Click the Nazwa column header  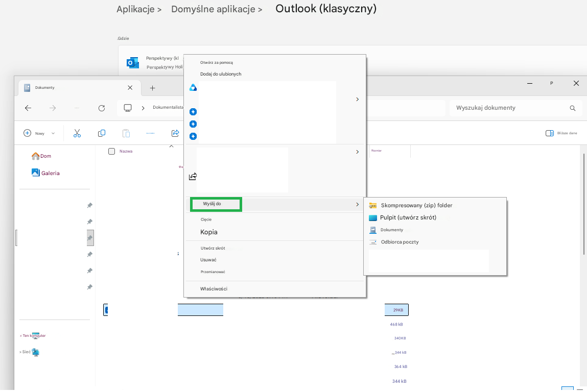126,151
